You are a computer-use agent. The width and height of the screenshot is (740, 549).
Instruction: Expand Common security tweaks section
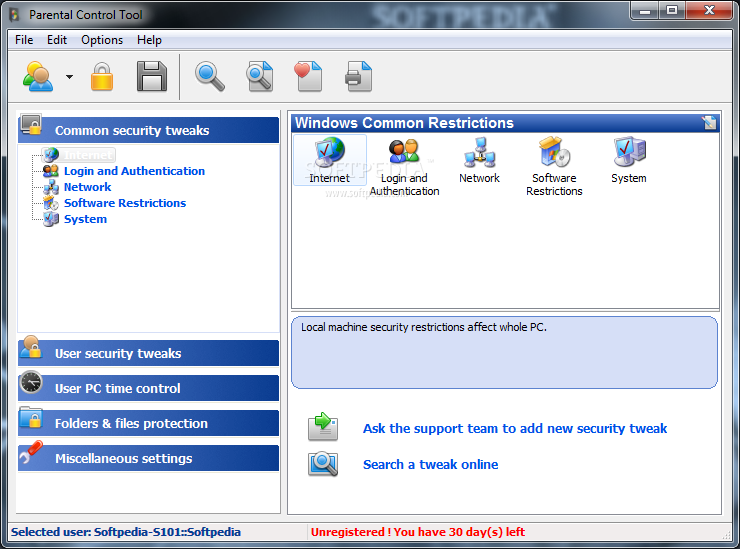(x=149, y=130)
